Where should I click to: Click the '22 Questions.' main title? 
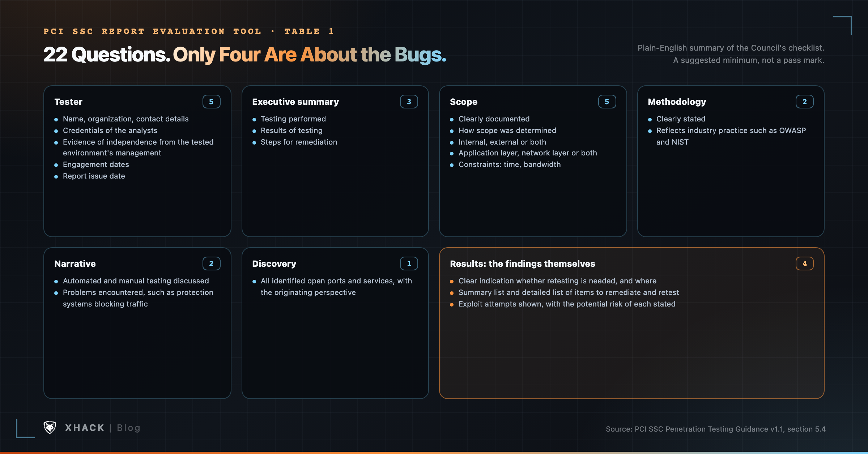click(x=107, y=55)
